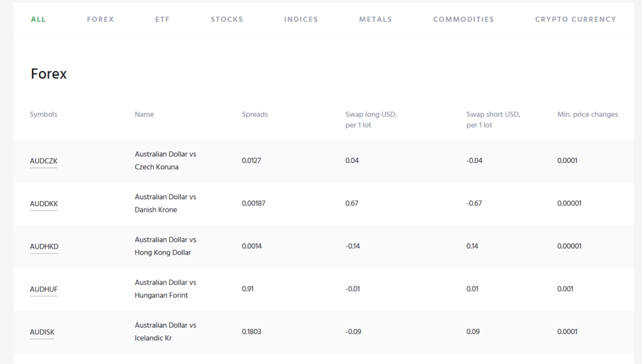
Task: Switch to the CRYPTO CURRENCY tab
Action: click(575, 19)
